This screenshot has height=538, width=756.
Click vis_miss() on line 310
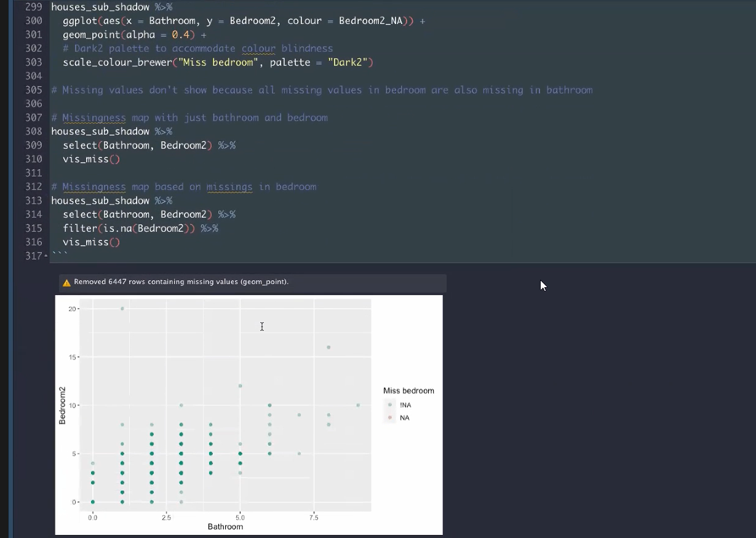coord(91,159)
